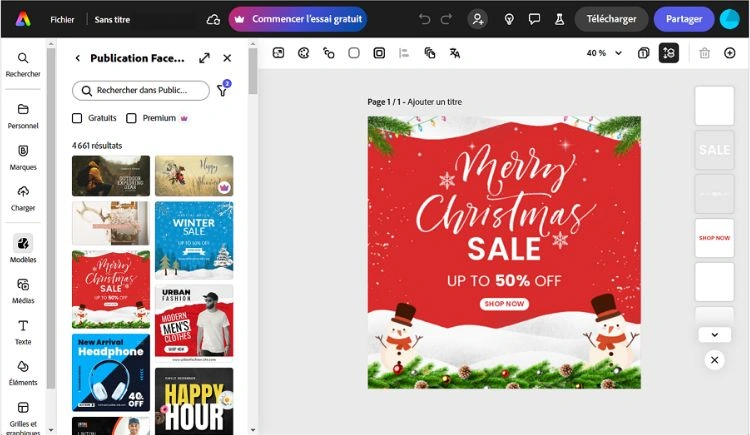
Task: Open the comments speech bubble
Action: tap(534, 19)
